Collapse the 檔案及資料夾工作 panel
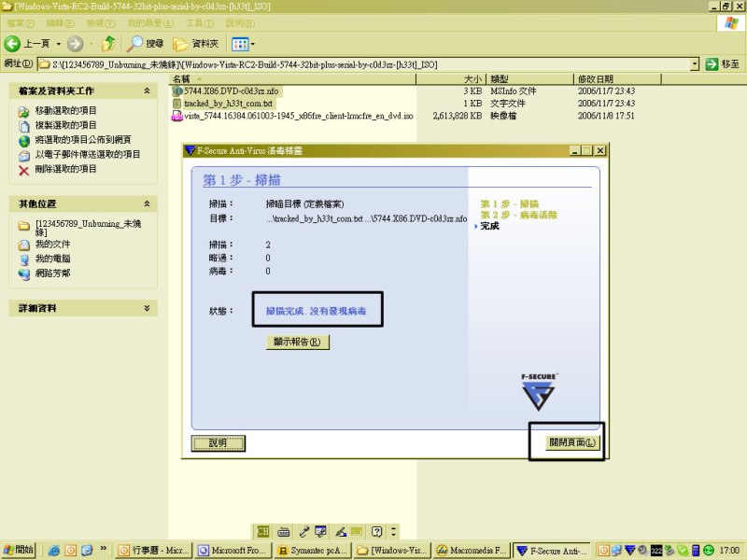Viewport: 747px width, 560px height. click(147, 91)
